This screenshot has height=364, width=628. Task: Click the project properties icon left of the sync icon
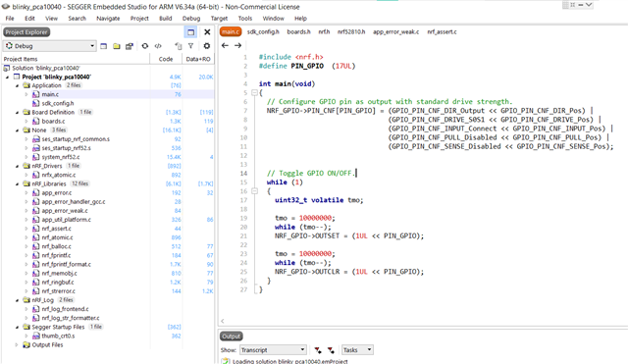[x=129, y=46]
